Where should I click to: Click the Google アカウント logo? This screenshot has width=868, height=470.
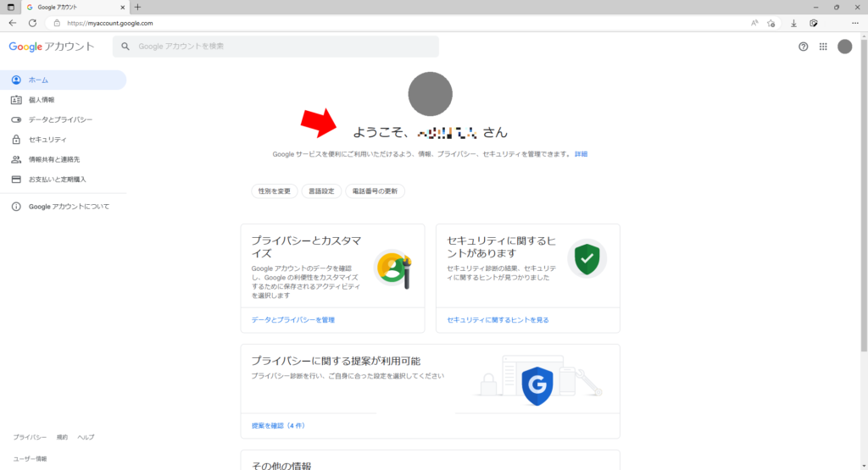(52, 47)
